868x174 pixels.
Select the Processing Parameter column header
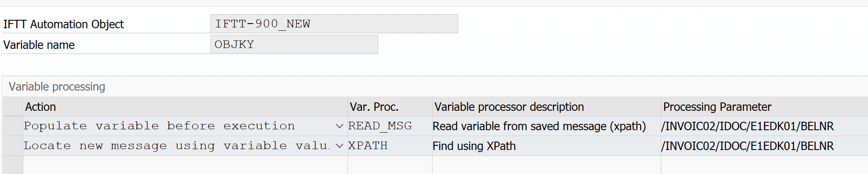(x=764, y=107)
